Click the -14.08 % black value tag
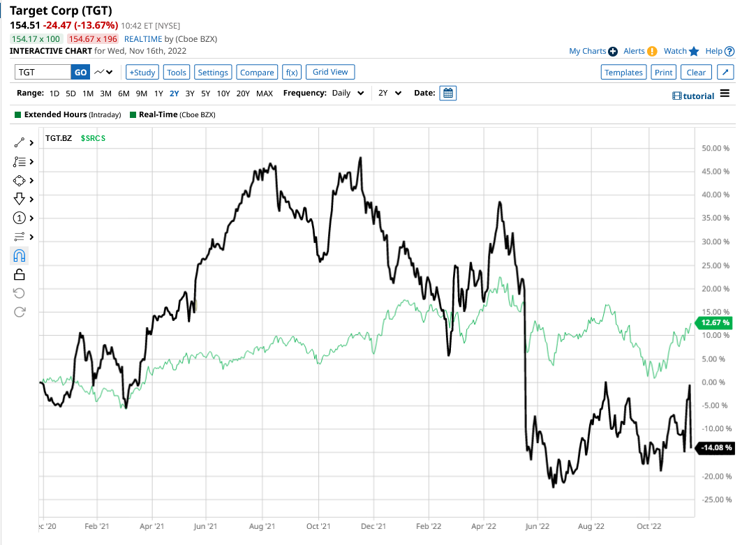Viewport: 756px width, 545px height. pyautogui.click(x=715, y=448)
